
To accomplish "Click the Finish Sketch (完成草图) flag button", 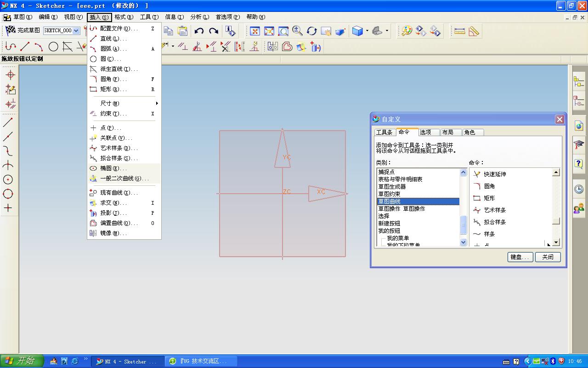I will pos(22,30).
